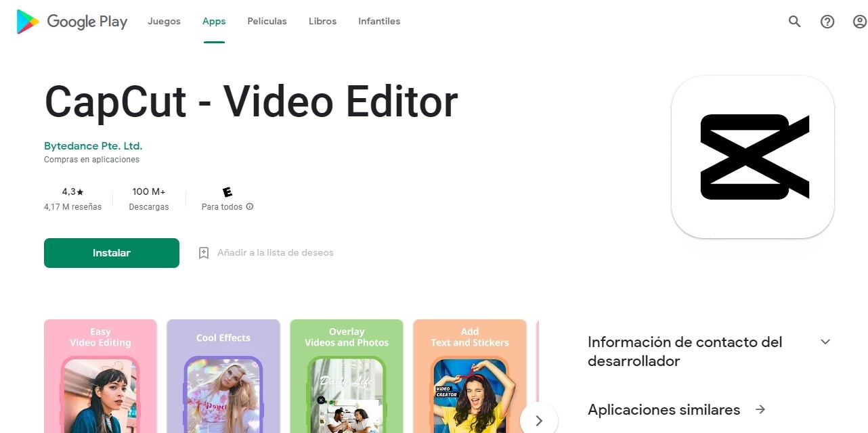Click the bookmark wishlist icon

click(x=204, y=253)
